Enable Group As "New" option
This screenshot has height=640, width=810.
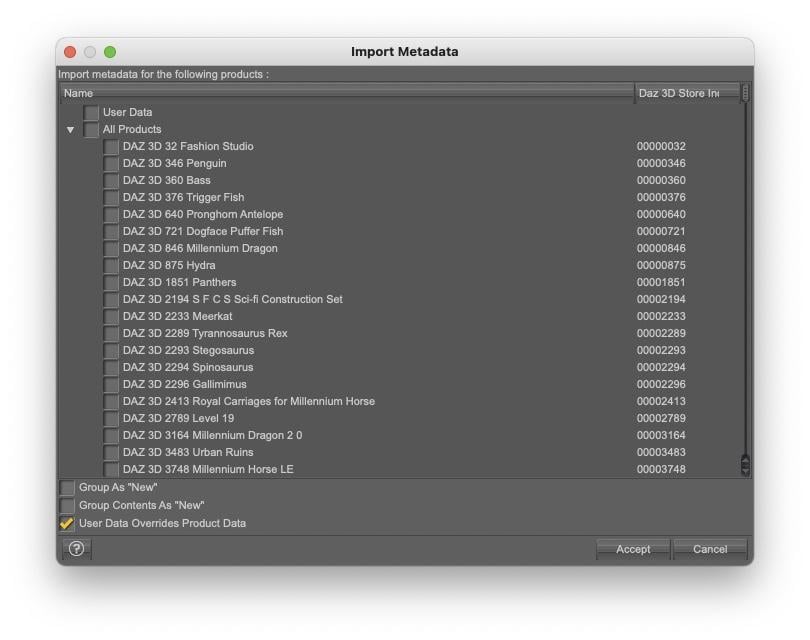67,488
